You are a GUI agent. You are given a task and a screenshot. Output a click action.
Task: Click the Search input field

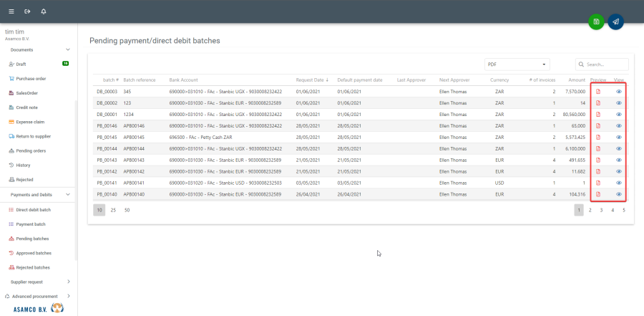[605, 64]
